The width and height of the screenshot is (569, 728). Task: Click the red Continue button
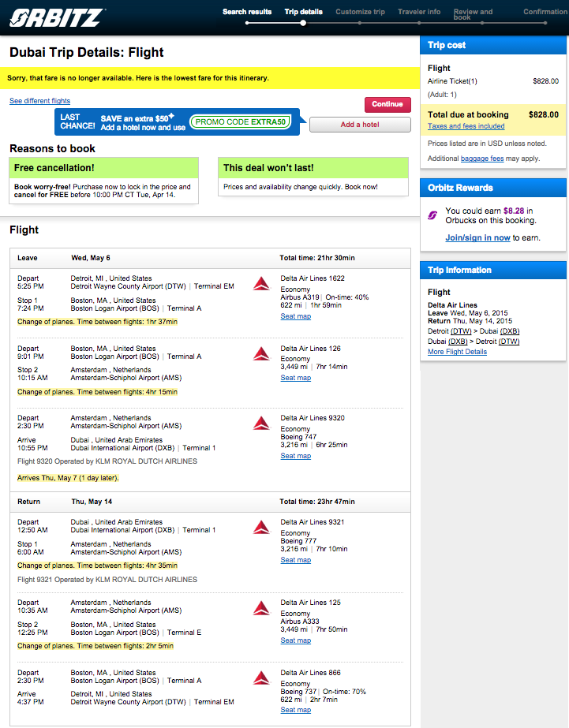click(x=387, y=104)
